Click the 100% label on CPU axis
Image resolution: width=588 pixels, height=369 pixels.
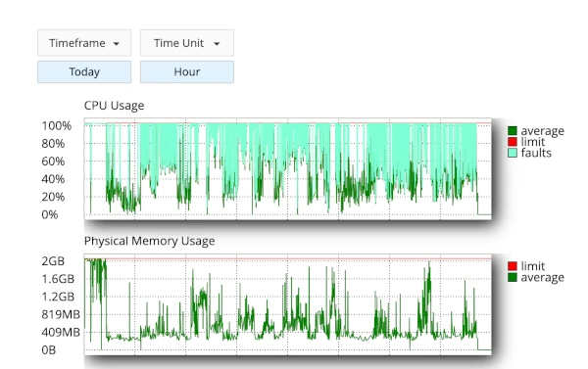pyautogui.click(x=57, y=126)
